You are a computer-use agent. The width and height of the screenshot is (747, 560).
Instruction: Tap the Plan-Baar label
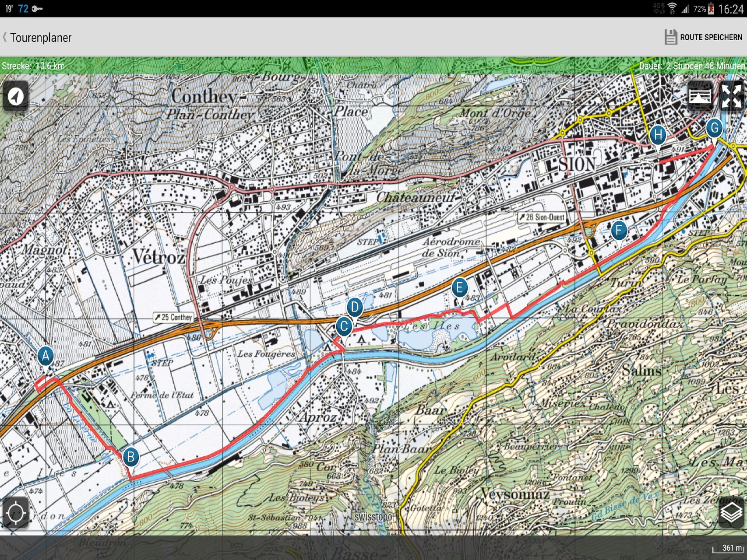402,449
